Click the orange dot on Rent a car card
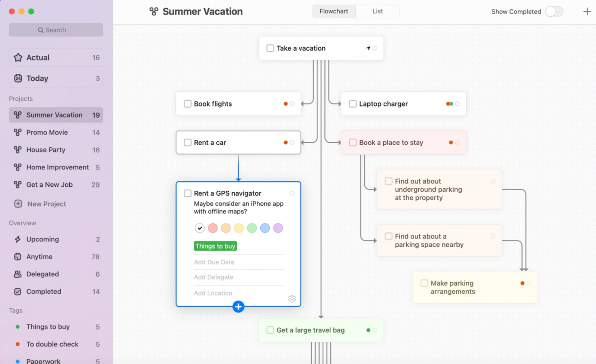 point(286,143)
